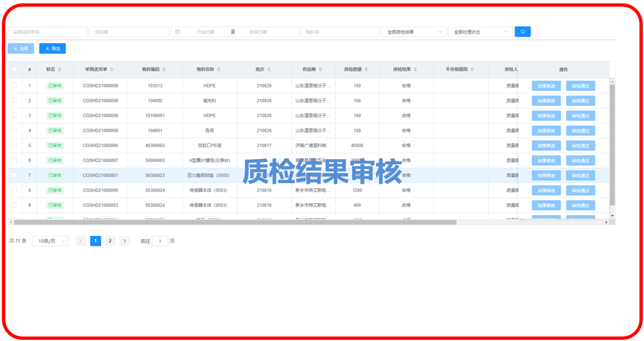This screenshot has width=644, height=341.
Task: Click the blue search magnifier button
Action: (x=522, y=32)
